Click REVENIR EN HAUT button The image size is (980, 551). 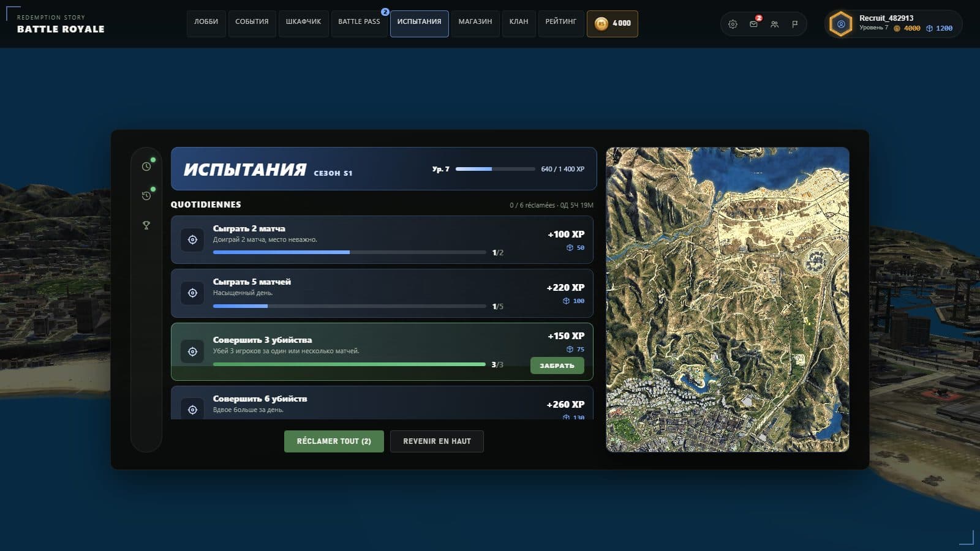coord(437,441)
